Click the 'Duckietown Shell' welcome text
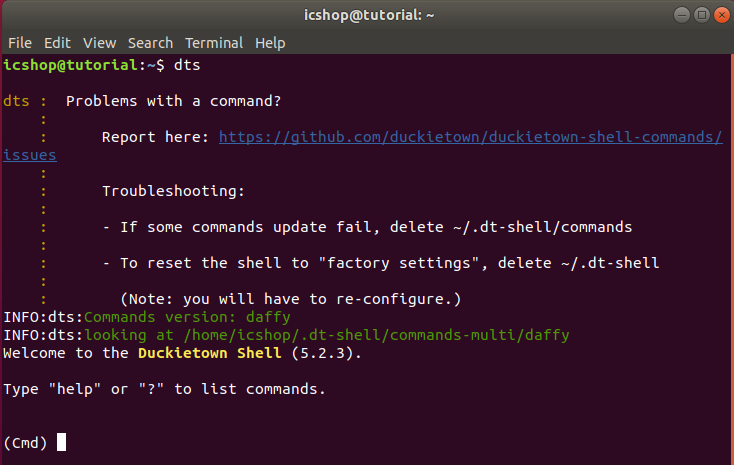This screenshot has width=734, height=465. (x=210, y=353)
